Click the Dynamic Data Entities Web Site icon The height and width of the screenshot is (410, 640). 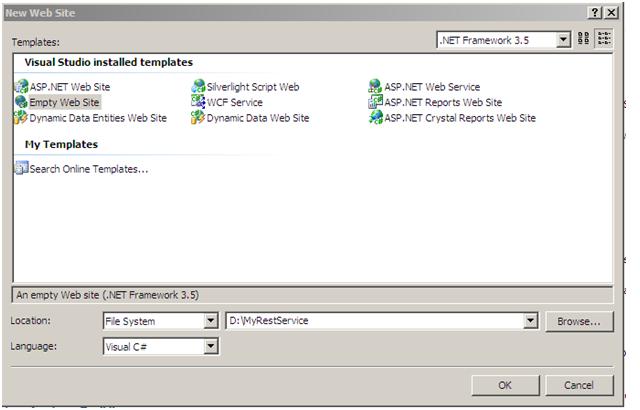[x=21, y=117]
